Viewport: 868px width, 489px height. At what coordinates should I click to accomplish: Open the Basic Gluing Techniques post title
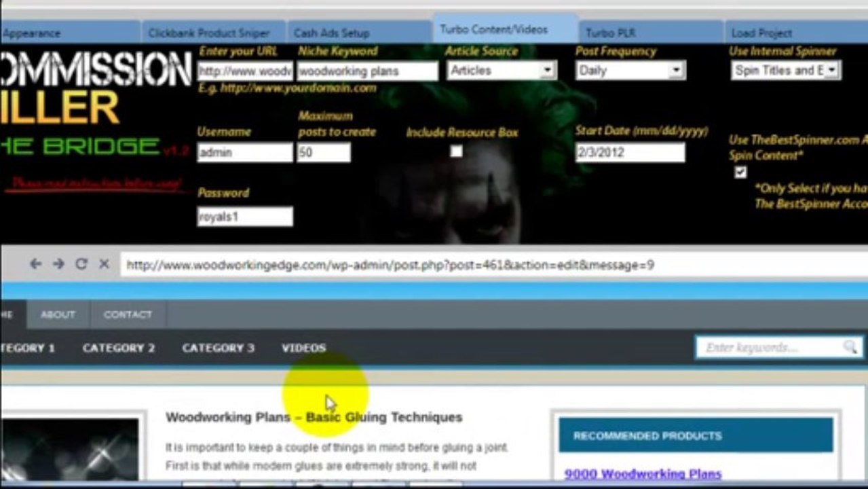click(314, 417)
